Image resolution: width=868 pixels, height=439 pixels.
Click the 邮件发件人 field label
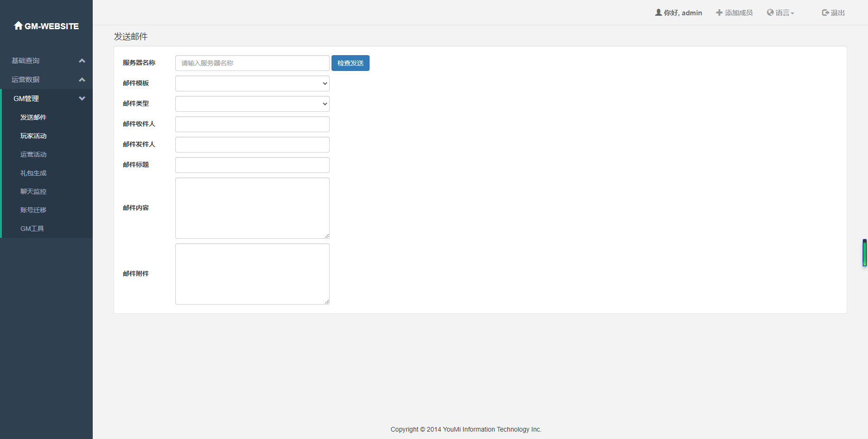[x=139, y=144]
